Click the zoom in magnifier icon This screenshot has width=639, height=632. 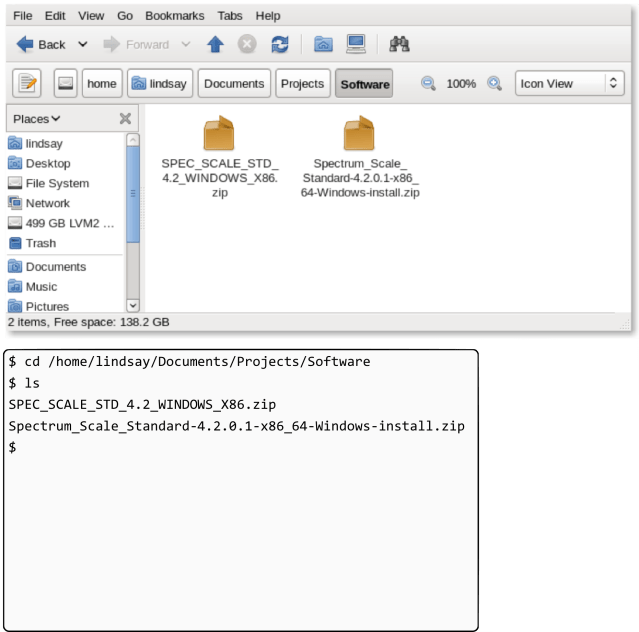click(494, 84)
